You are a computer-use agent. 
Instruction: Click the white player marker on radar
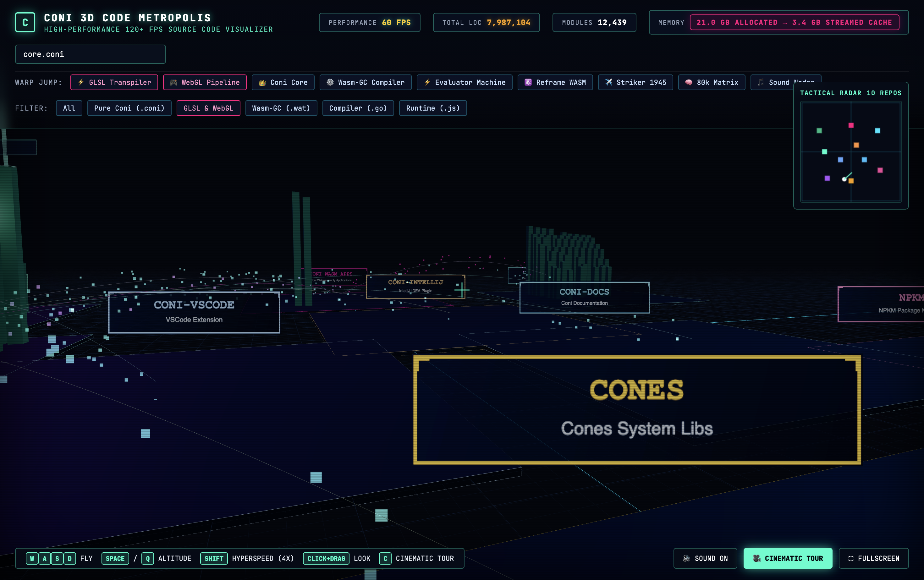[844, 179]
